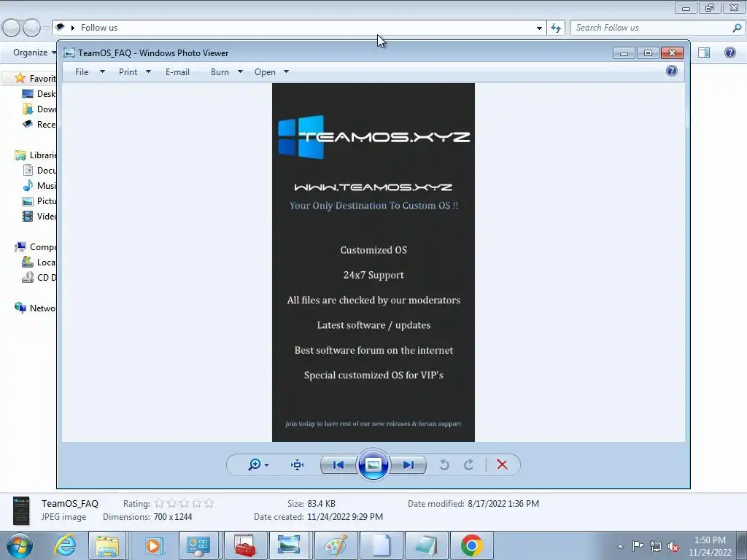Toggle the Explorer preview pane icon
This screenshot has height=560, width=747.
[x=704, y=52]
